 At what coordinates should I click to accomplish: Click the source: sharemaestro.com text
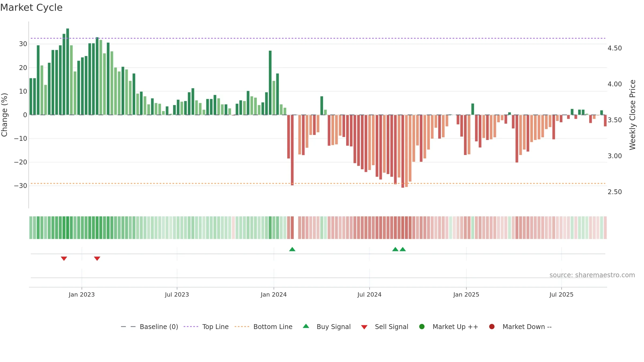pyautogui.click(x=592, y=275)
